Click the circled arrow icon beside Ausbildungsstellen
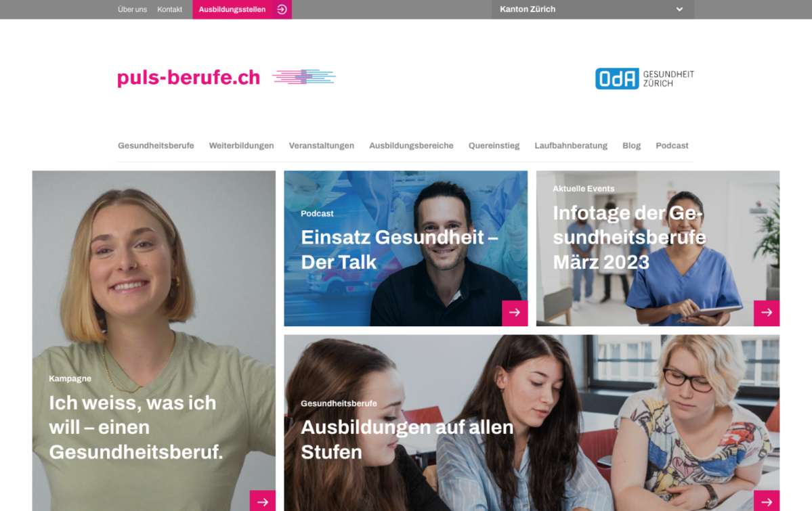 click(x=282, y=9)
